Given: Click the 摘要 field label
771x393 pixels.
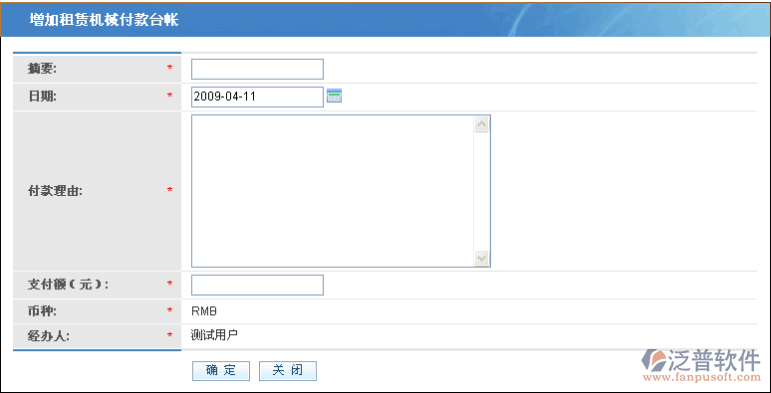Looking at the screenshot, I should click(42, 69).
